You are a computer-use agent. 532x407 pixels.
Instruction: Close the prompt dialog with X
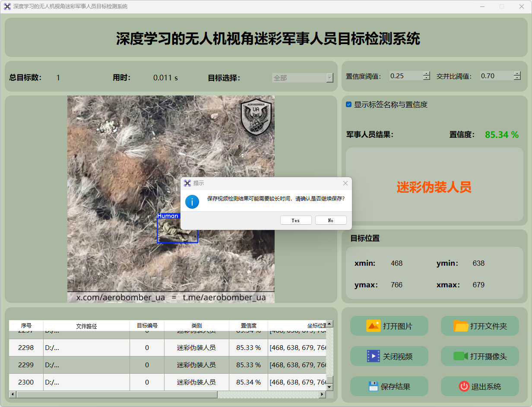tap(345, 183)
